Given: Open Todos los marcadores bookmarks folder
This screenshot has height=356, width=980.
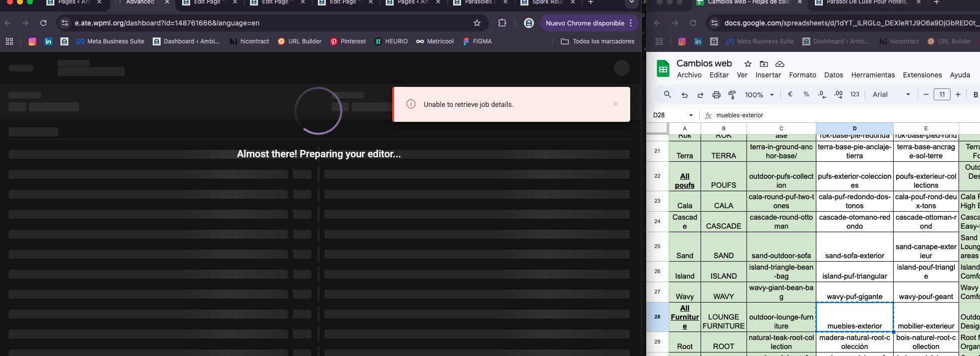Looking at the screenshot, I should (x=598, y=41).
